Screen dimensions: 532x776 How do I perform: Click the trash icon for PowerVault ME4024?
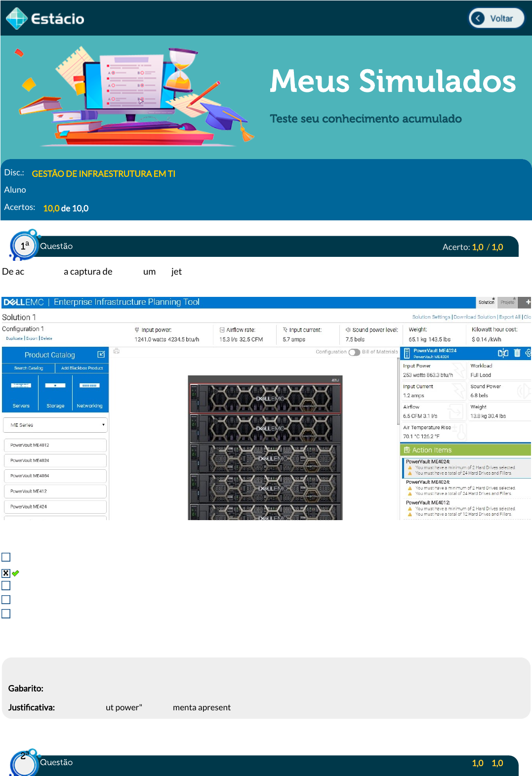517,353
